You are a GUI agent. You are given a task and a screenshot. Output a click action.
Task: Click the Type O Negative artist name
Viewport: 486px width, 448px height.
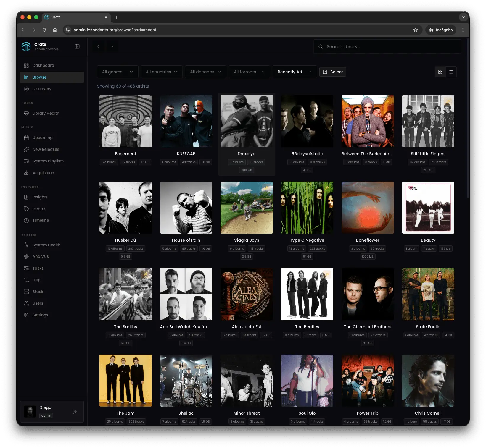(x=307, y=240)
